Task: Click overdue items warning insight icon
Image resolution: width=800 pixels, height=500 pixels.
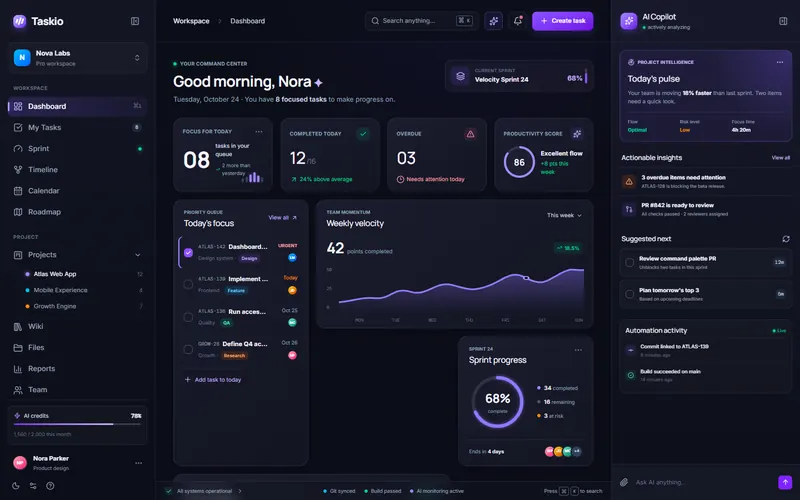Action: pos(629,182)
